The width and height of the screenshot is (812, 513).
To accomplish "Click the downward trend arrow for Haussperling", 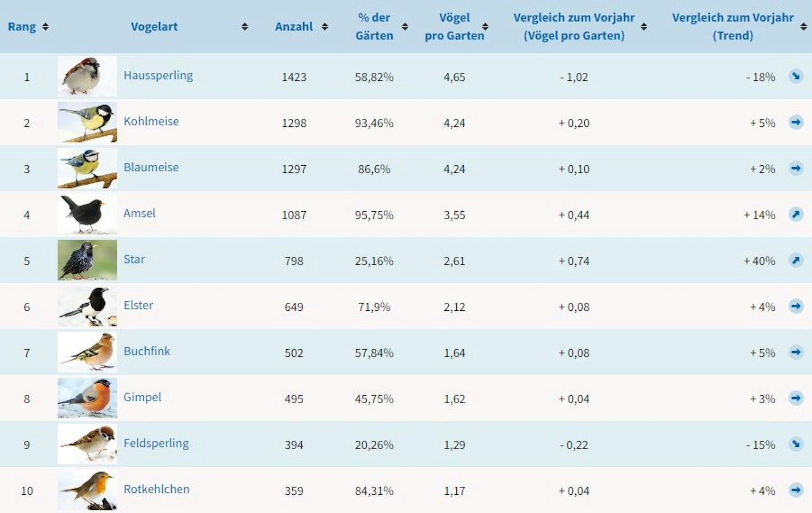I will (796, 76).
